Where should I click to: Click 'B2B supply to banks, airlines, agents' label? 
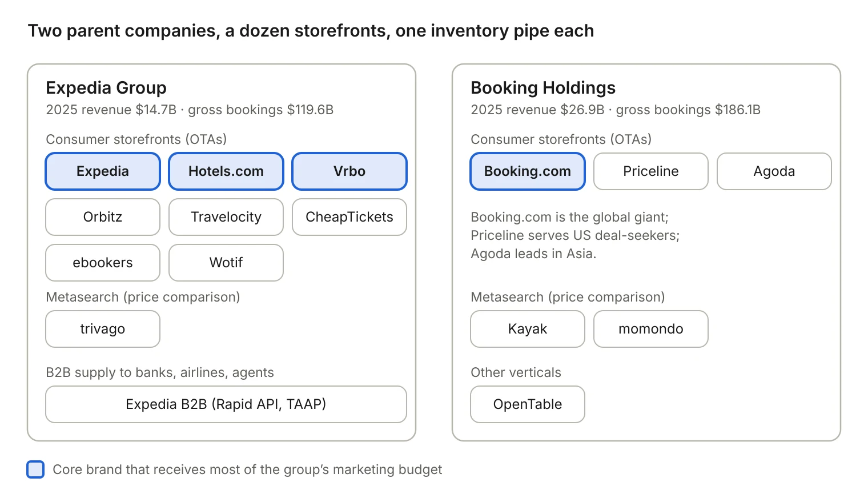pyautogui.click(x=160, y=372)
